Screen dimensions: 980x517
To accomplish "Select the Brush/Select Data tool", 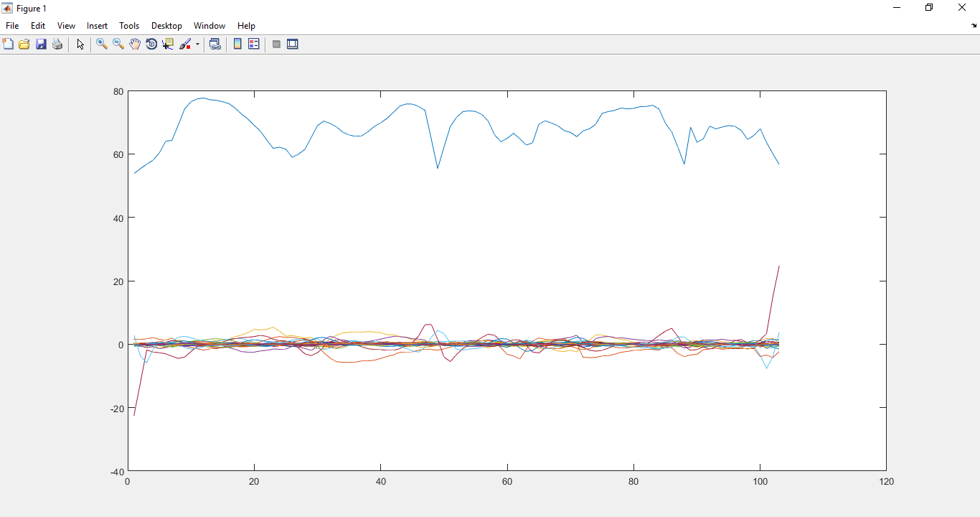I will 185,44.
